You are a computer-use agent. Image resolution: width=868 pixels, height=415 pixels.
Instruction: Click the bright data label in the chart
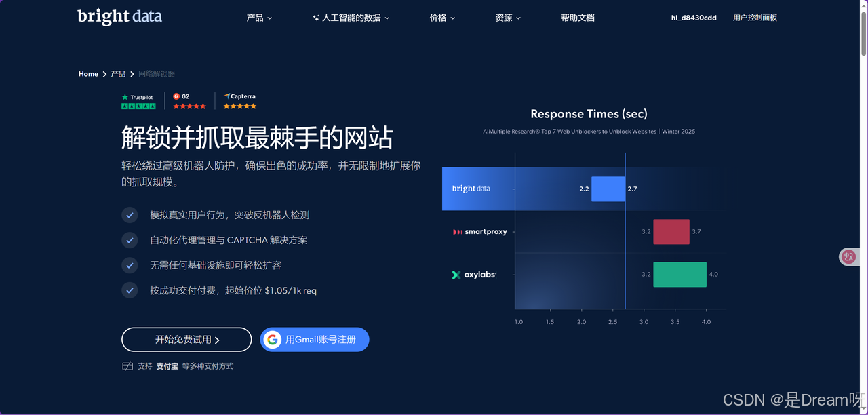pyautogui.click(x=471, y=189)
